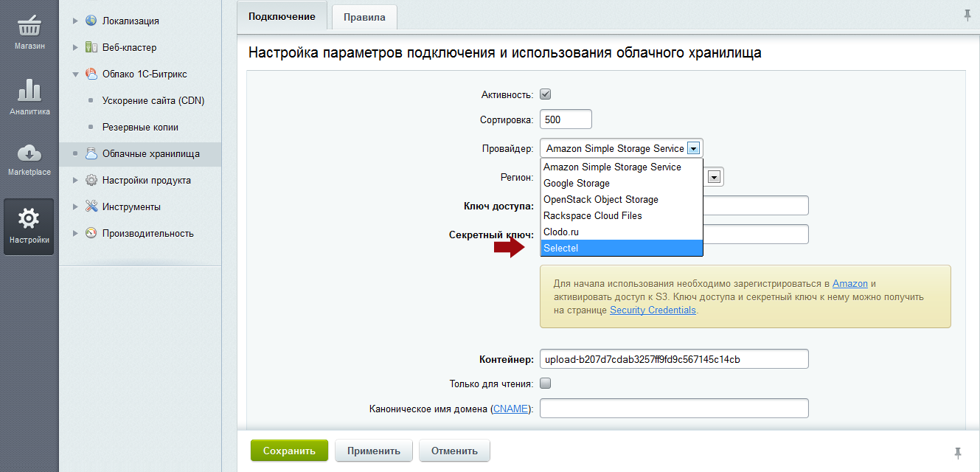Open the Аналитика bar chart icon
980x472 pixels.
tap(29, 90)
